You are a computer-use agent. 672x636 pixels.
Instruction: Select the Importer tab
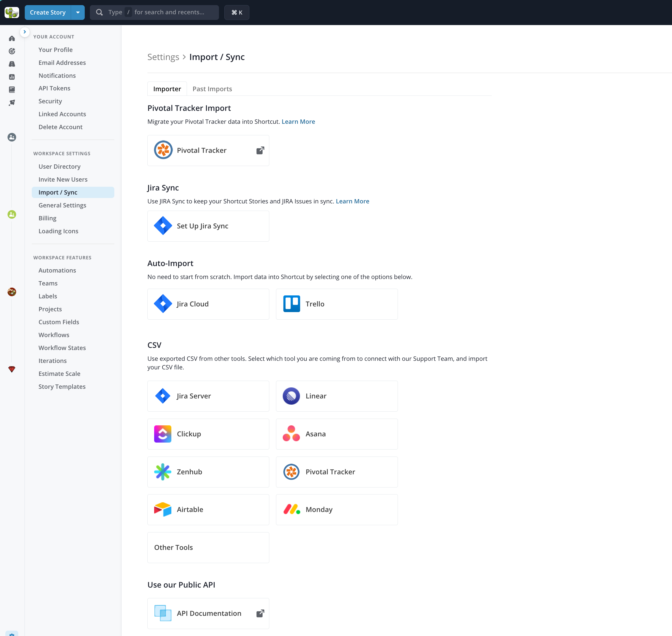pyautogui.click(x=167, y=89)
